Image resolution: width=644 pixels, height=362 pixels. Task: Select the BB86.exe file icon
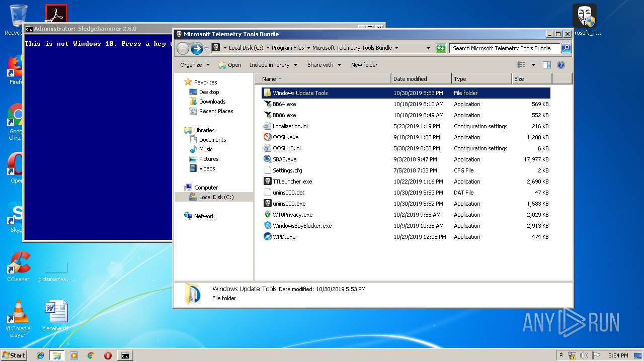268,115
